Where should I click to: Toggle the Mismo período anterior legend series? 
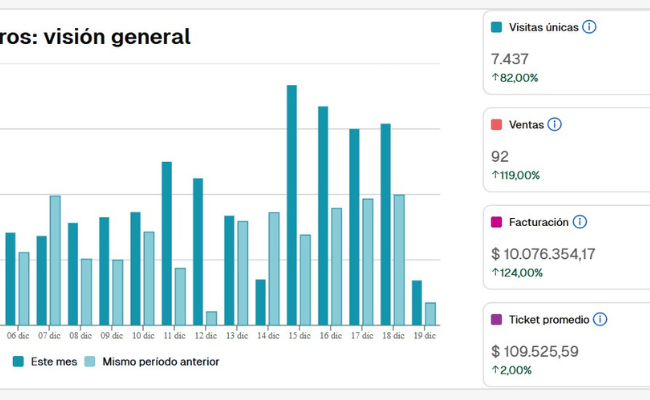[152, 361]
